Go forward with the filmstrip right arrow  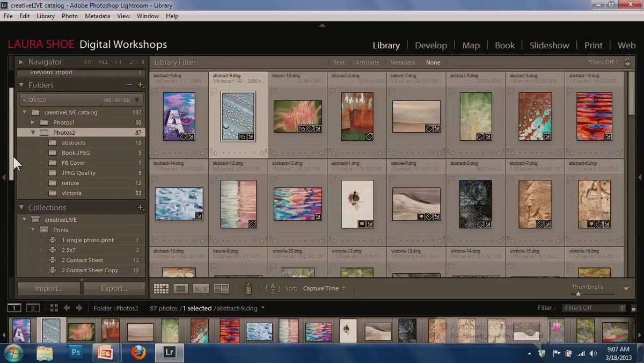pos(79,308)
